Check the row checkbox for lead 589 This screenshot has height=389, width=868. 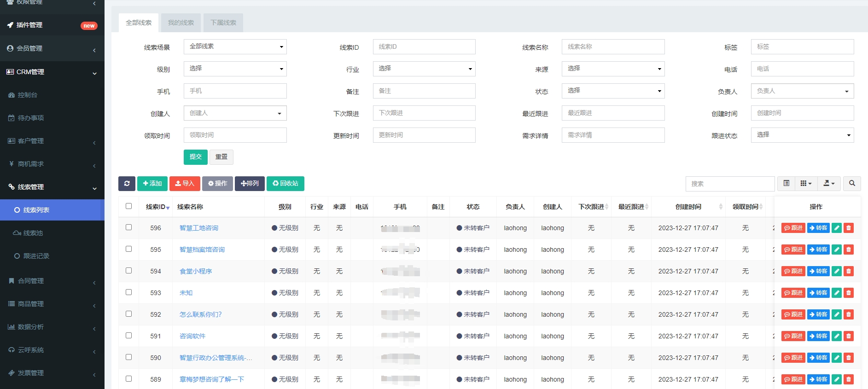129,379
